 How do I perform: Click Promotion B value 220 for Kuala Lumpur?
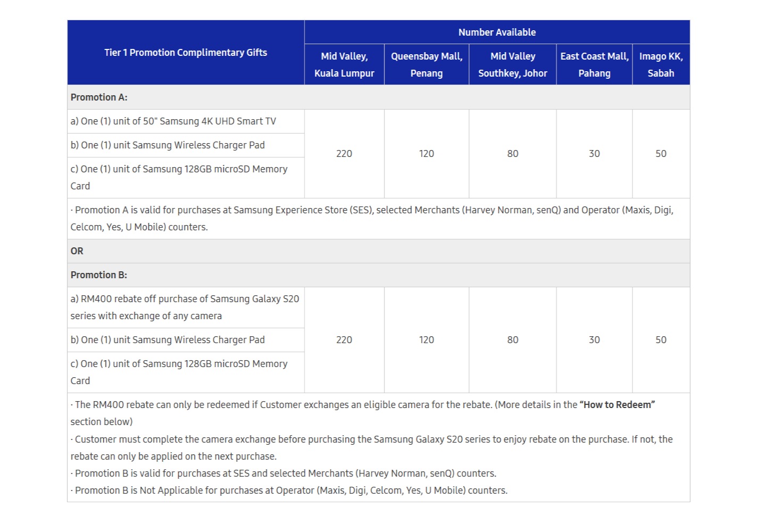[x=344, y=340]
